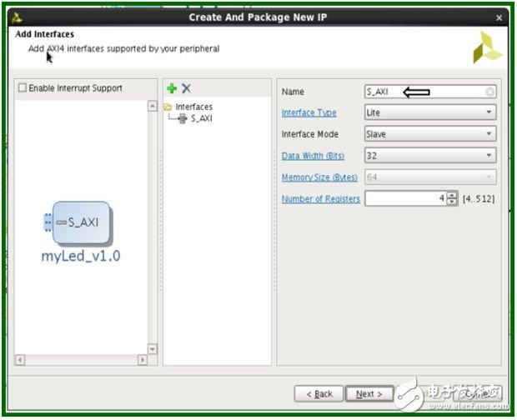Click the horizontal scrollbar under the block preview
The image size is (517, 420).
pyautogui.click(x=80, y=359)
